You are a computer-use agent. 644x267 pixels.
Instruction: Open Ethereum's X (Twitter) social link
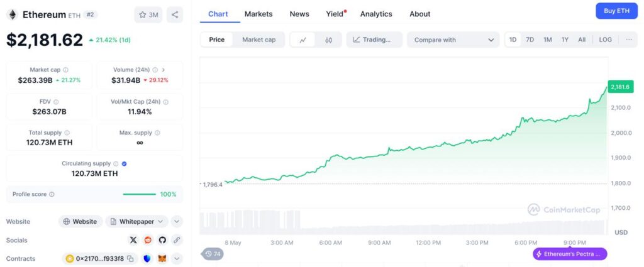[x=133, y=240]
